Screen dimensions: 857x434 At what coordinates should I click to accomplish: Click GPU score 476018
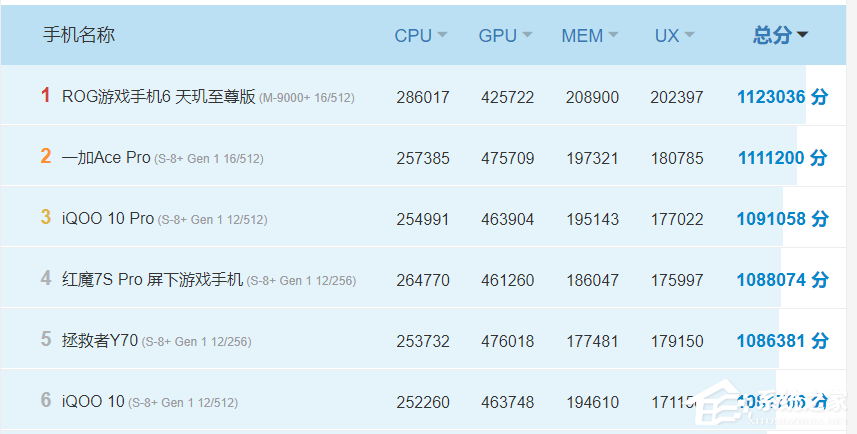pos(508,342)
